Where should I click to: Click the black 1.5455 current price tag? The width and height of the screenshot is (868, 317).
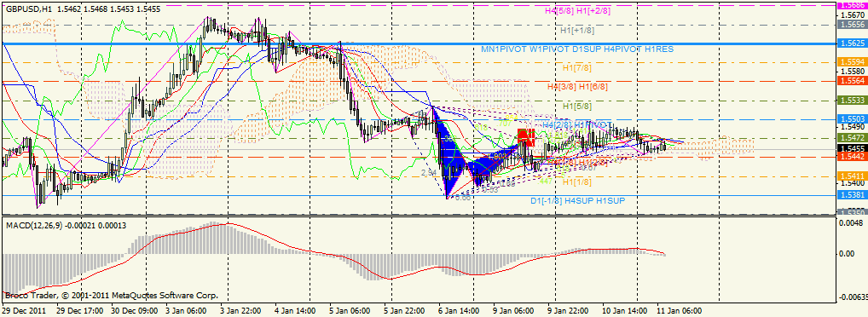point(852,149)
